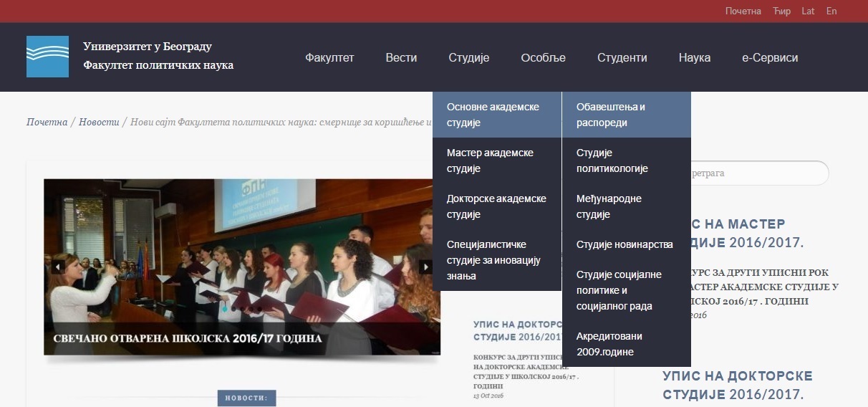Open Обавештења и распореди submenu entry
This screenshot has height=407, width=868.
click(x=627, y=115)
